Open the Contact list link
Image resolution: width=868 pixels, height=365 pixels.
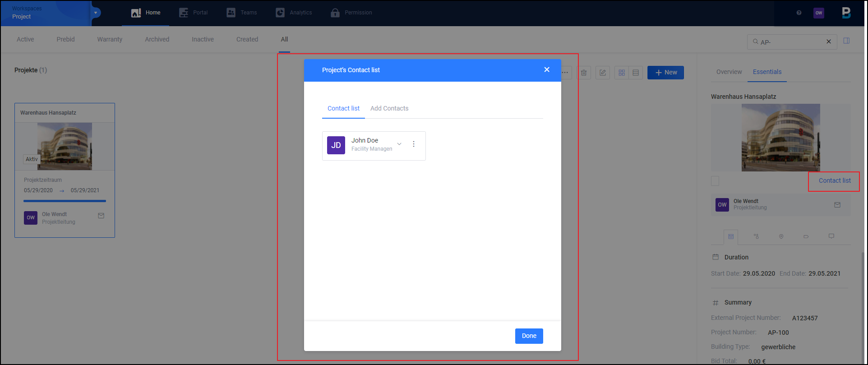tap(835, 180)
